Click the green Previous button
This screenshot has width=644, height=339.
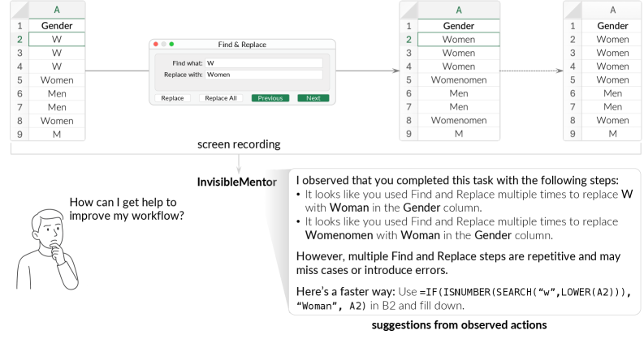click(270, 98)
